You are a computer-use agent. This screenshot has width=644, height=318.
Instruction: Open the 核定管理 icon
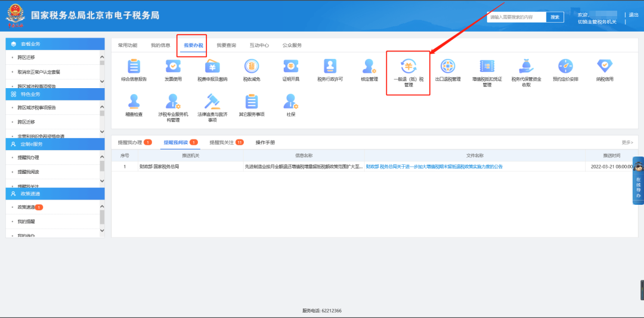click(x=369, y=66)
